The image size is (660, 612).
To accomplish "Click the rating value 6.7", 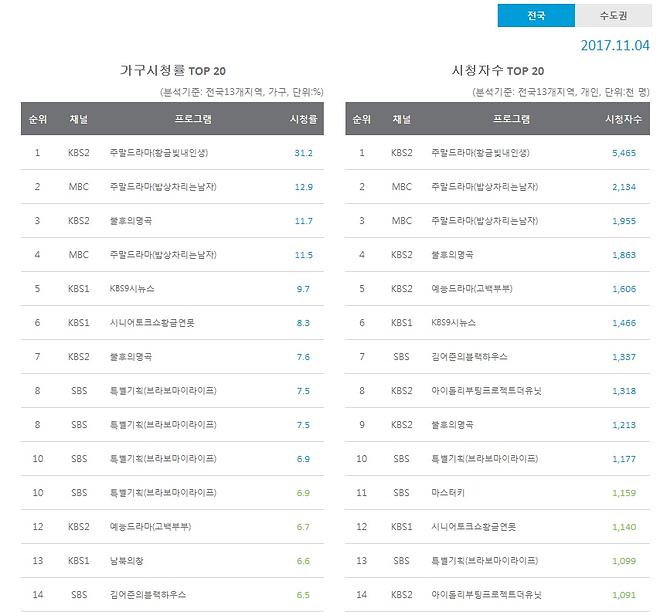I will point(303,527).
